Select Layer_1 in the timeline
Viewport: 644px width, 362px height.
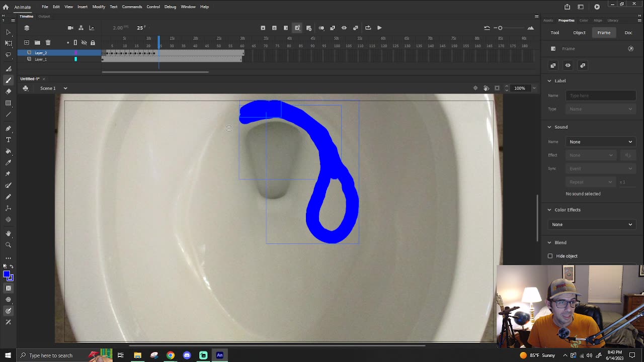coord(41,59)
